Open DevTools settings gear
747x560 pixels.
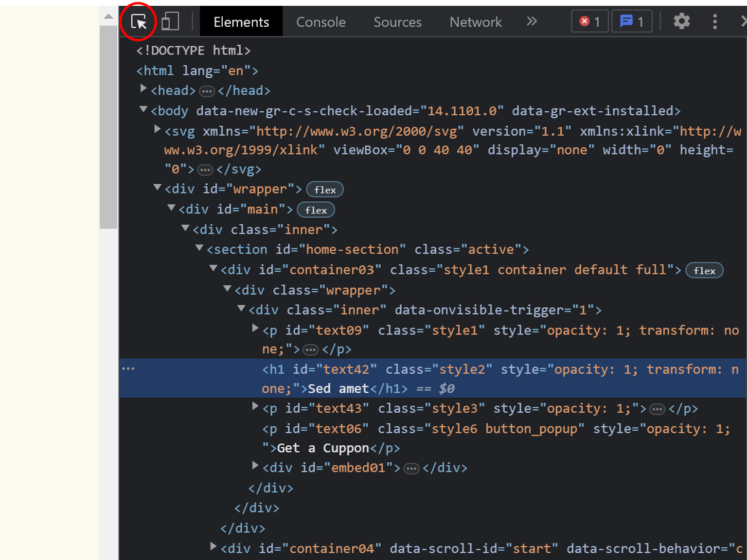pos(681,21)
